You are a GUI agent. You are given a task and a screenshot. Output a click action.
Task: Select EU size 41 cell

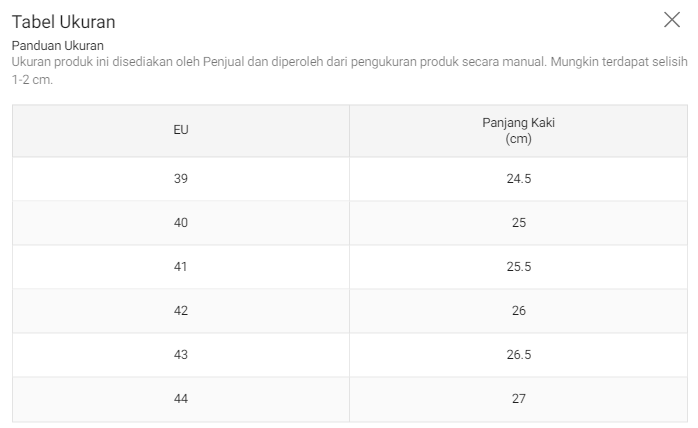(x=181, y=267)
